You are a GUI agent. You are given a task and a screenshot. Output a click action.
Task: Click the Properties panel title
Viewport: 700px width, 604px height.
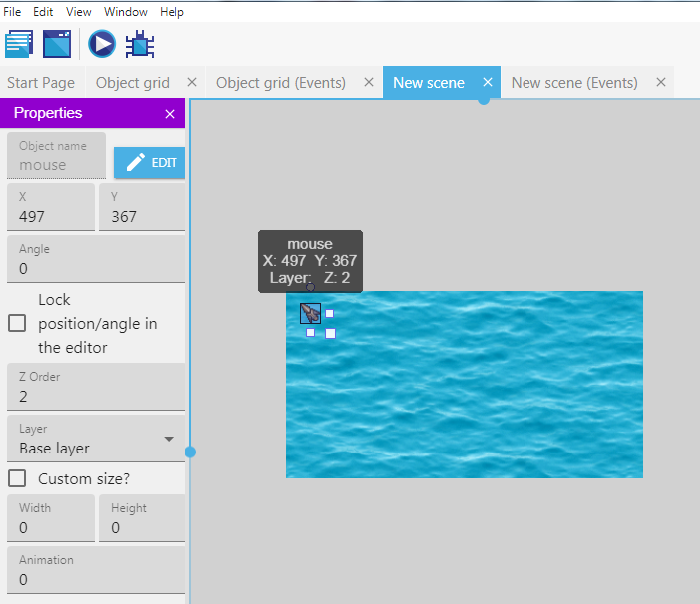[x=48, y=113]
